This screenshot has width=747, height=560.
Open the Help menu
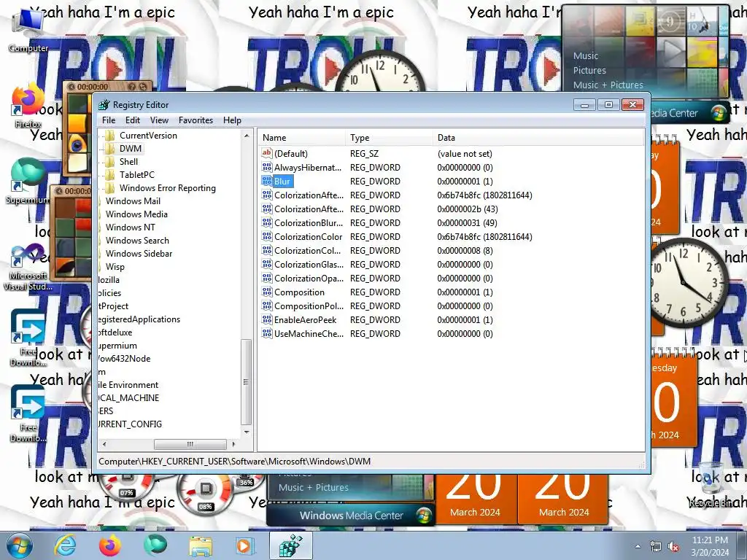tap(232, 120)
